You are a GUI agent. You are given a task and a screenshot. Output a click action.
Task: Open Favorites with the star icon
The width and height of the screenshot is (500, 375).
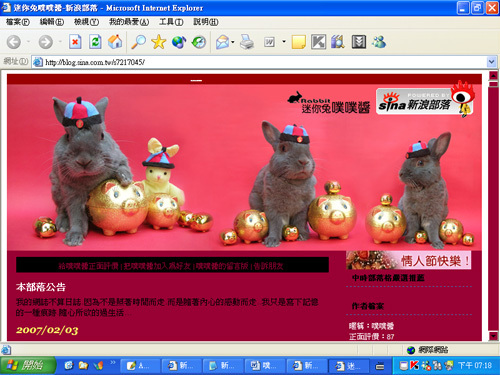pyautogui.click(x=158, y=42)
